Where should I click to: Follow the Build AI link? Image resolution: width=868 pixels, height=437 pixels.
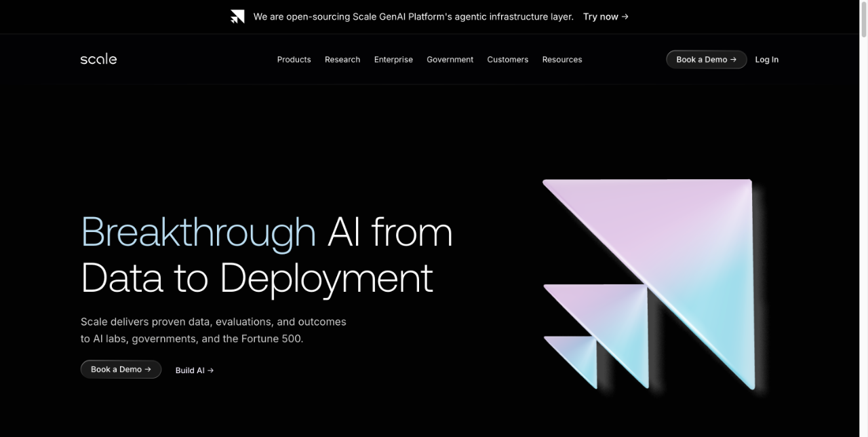coord(195,370)
